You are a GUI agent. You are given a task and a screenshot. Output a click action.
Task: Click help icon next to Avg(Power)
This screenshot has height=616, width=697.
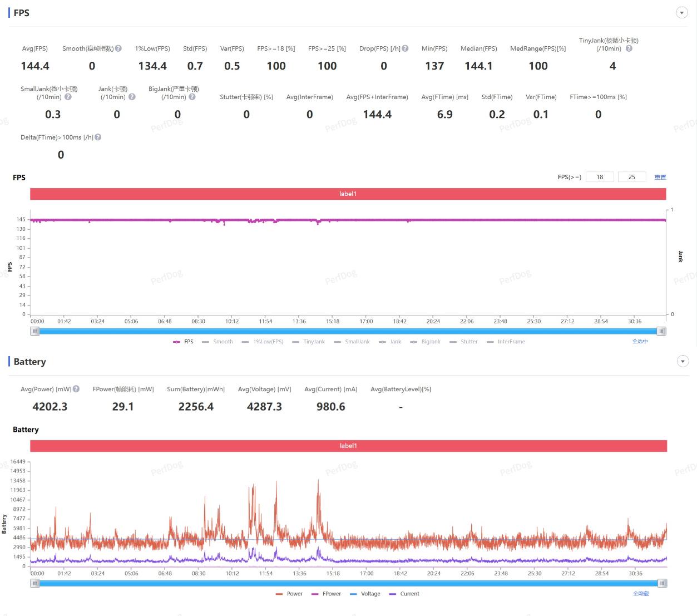pyautogui.click(x=76, y=389)
